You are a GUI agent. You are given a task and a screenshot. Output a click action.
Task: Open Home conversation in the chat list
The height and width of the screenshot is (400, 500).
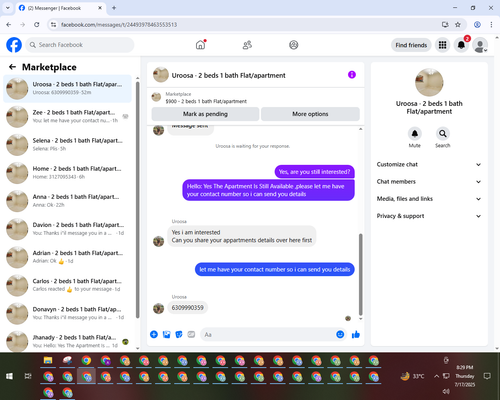pos(67,173)
